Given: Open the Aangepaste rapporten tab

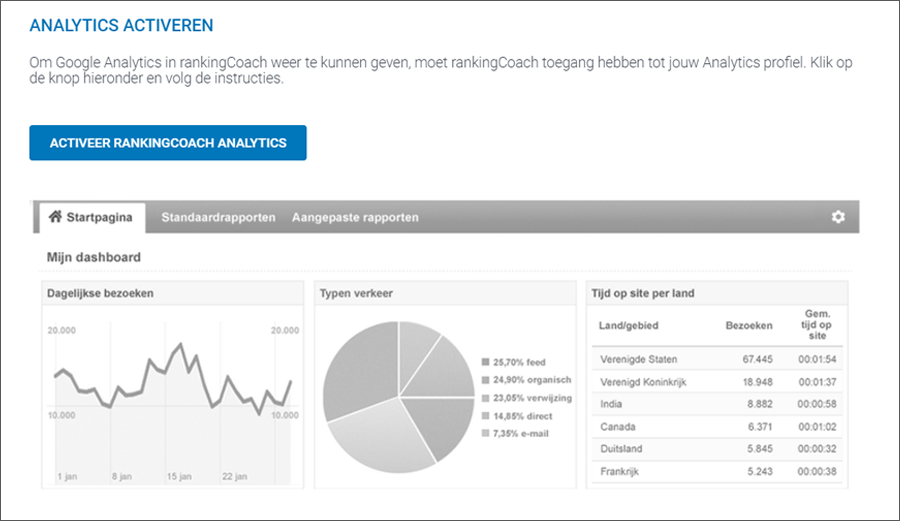Looking at the screenshot, I should (x=355, y=217).
